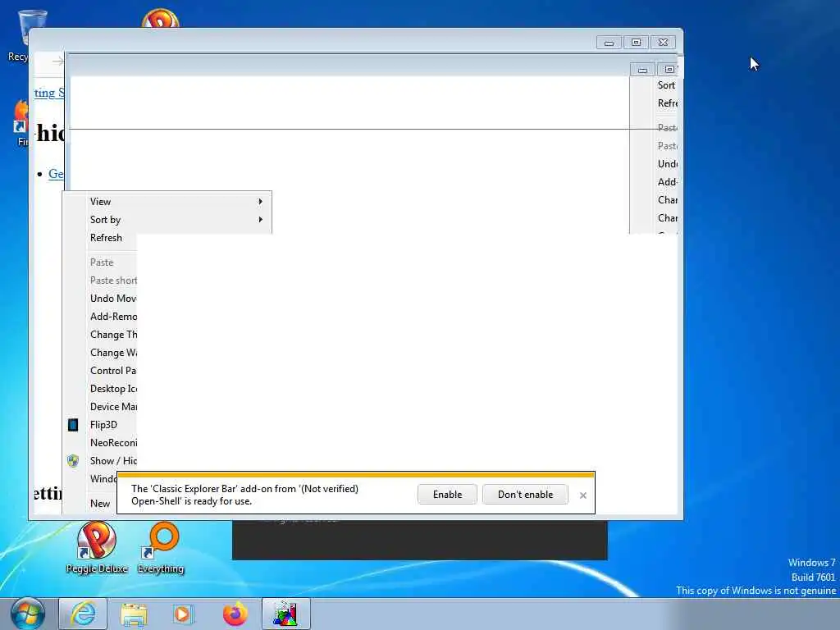Open Firefox in the taskbar

click(235, 614)
